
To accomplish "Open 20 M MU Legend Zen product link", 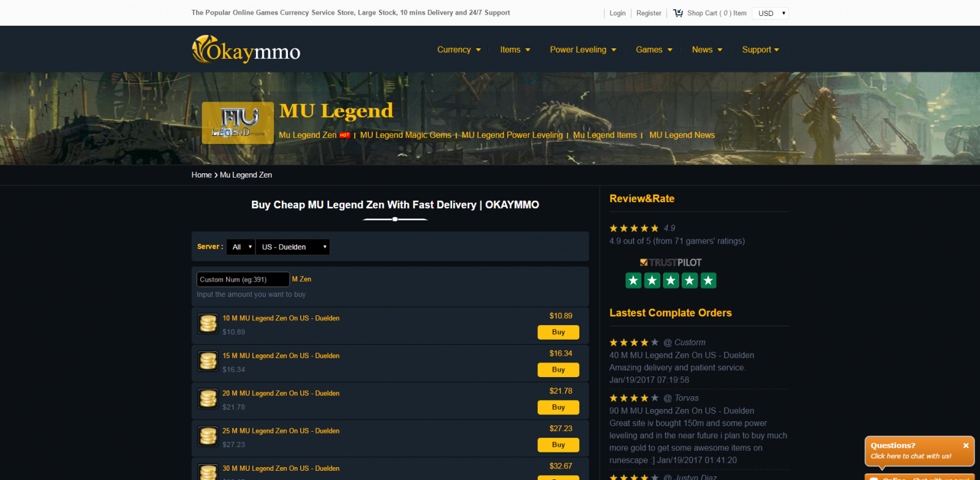I will click(281, 394).
